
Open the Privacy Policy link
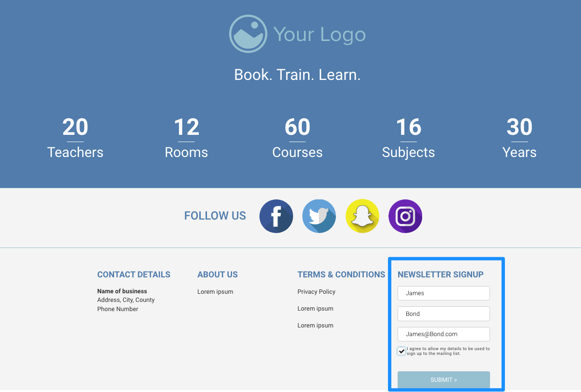pos(316,292)
